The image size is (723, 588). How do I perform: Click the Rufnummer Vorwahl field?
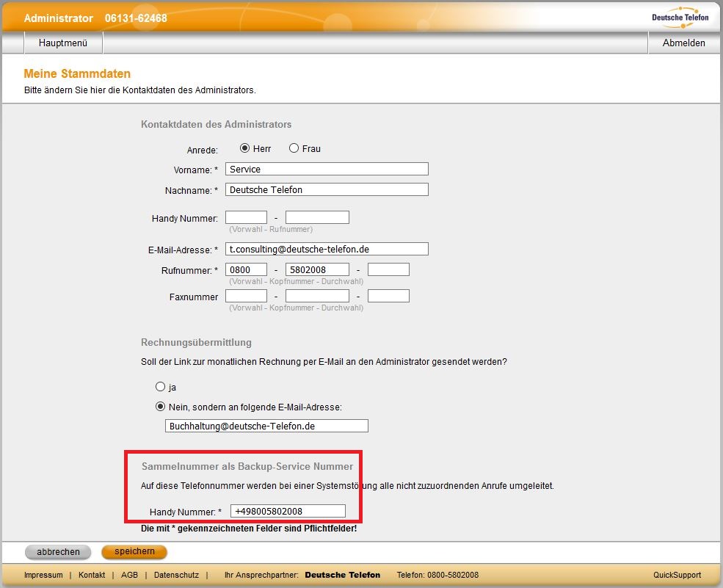click(246, 270)
